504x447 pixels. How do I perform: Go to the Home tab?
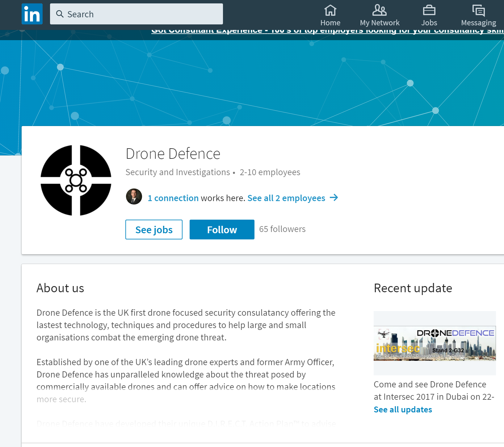[x=330, y=15]
